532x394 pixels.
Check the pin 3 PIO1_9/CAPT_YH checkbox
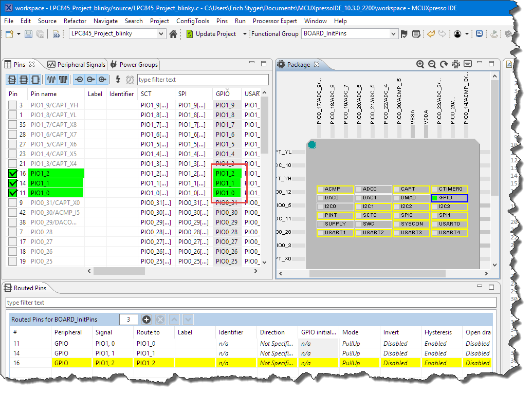pos(13,105)
